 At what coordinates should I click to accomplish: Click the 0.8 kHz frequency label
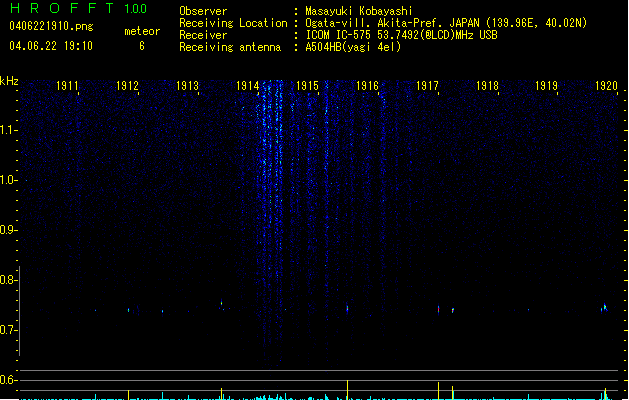click(x=7, y=280)
